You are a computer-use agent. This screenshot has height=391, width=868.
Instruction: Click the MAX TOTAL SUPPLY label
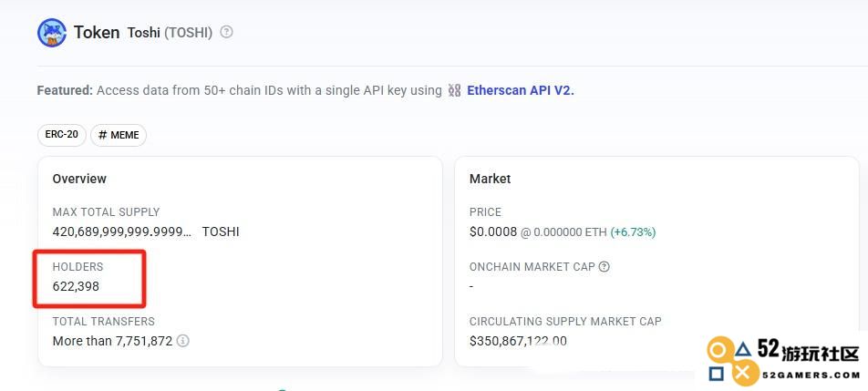(106, 212)
